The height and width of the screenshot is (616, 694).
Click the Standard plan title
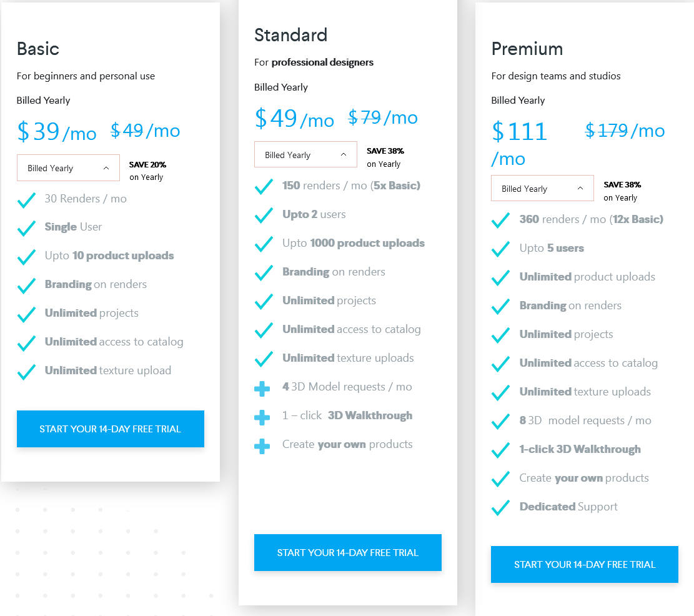[x=290, y=36]
